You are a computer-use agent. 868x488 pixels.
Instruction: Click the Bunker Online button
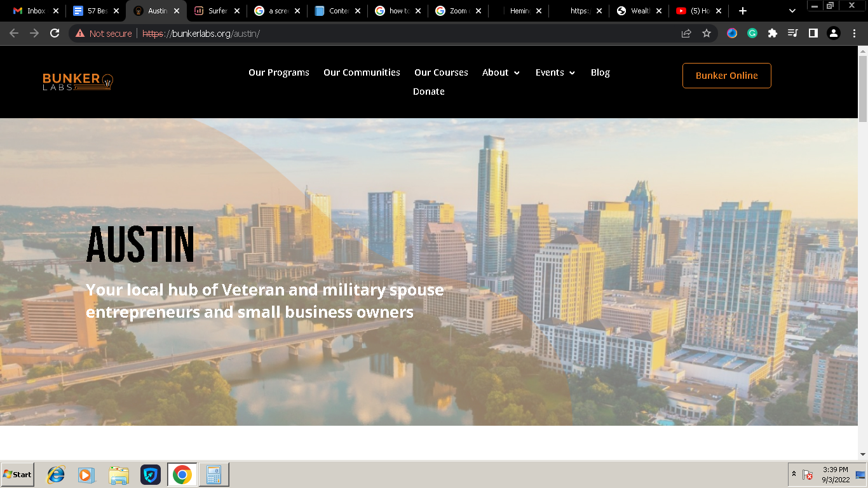tap(727, 76)
